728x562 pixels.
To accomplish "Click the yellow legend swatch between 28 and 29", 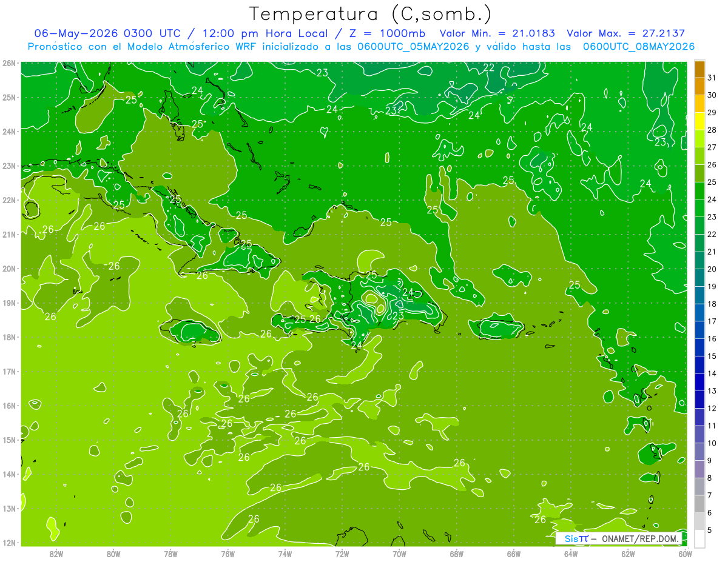I will (x=699, y=121).
